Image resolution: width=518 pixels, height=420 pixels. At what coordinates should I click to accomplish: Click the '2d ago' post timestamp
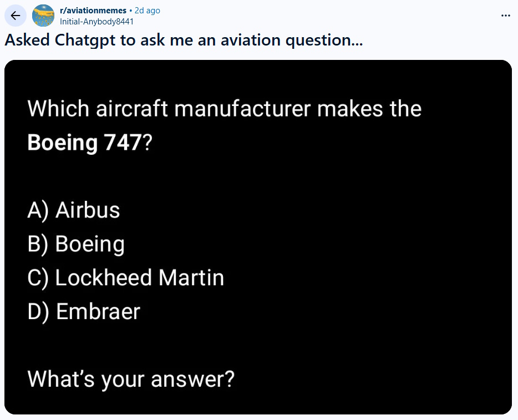[147, 11]
